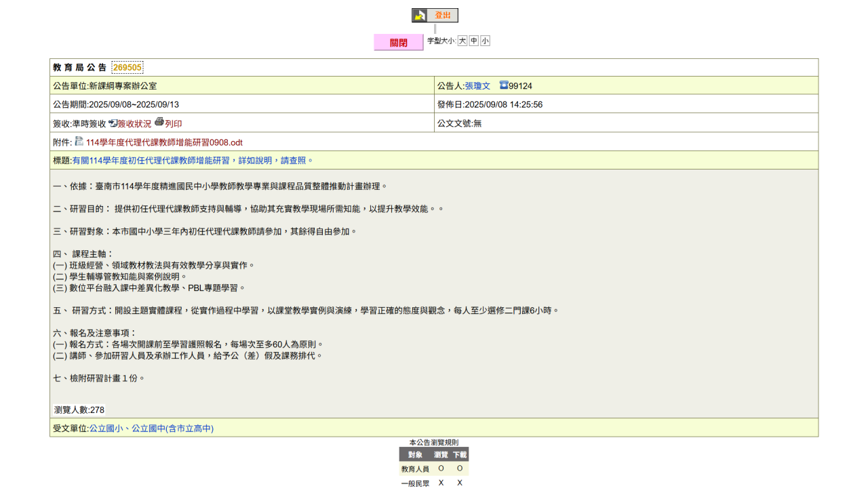Click announcement number 269505
Image resolution: width=868 pixels, height=497 pixels.
(127, 68)
